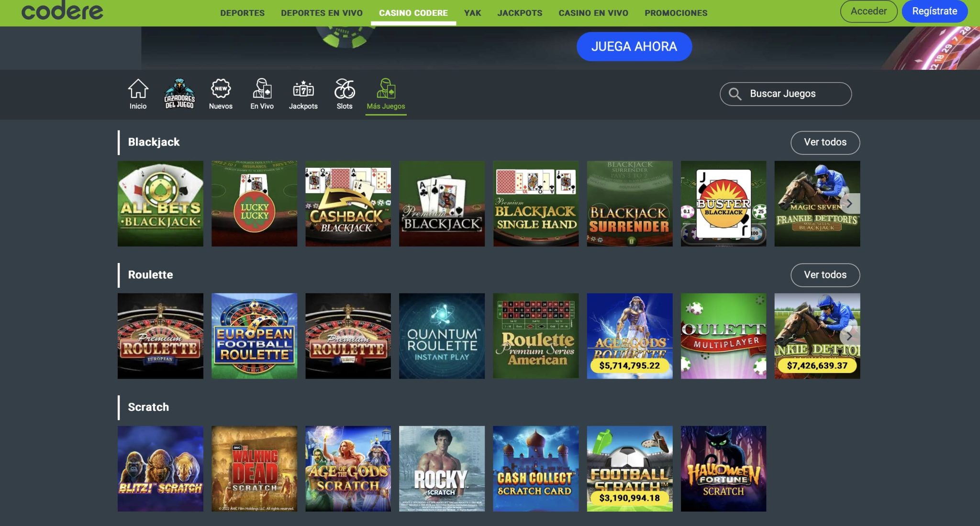Select the Más Juegos category
Viewport: 980px width, 526px height.
click(386, 94)
